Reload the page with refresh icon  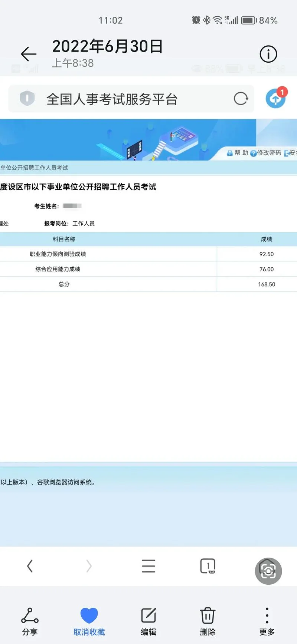(241, 99)
